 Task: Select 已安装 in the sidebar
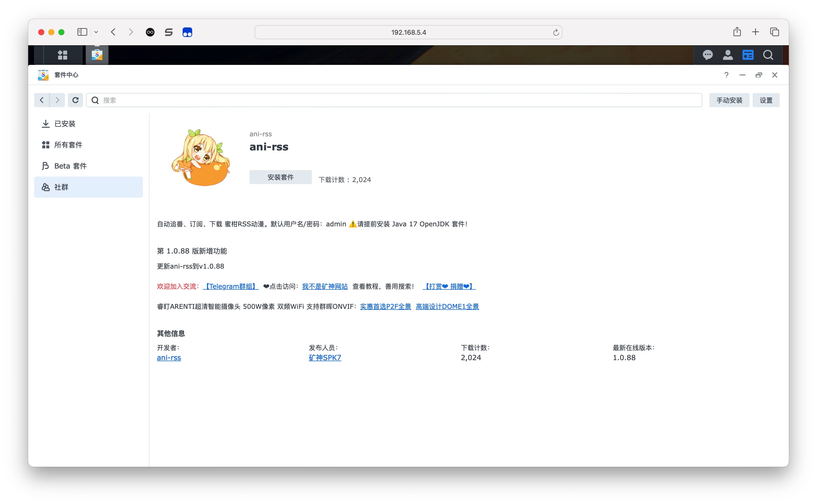click(x=88, y=124)
